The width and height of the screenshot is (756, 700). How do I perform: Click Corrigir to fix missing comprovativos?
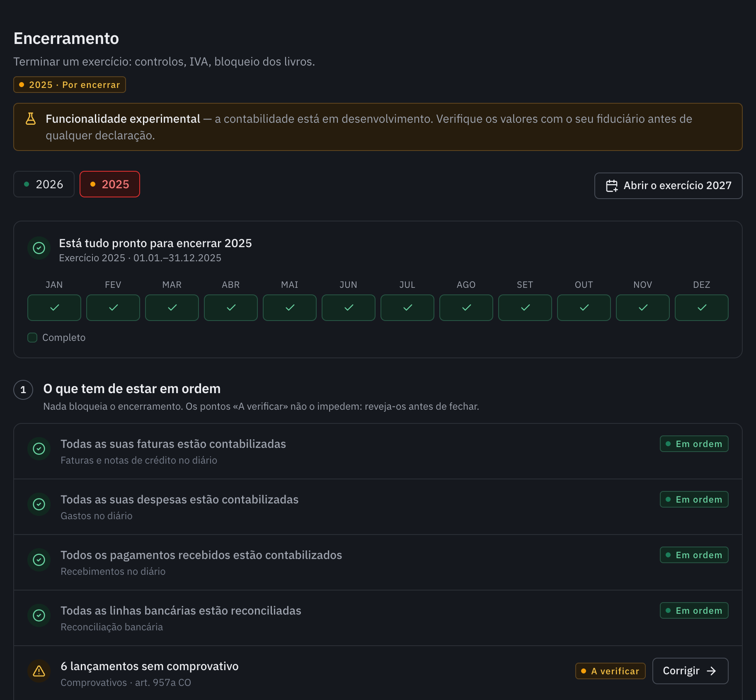(x=690, y=671)
